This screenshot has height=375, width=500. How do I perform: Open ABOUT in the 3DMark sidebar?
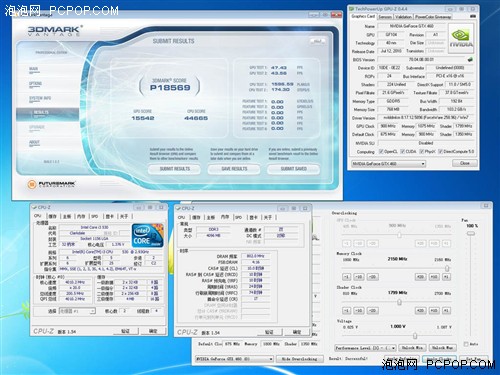pos(34,143)
